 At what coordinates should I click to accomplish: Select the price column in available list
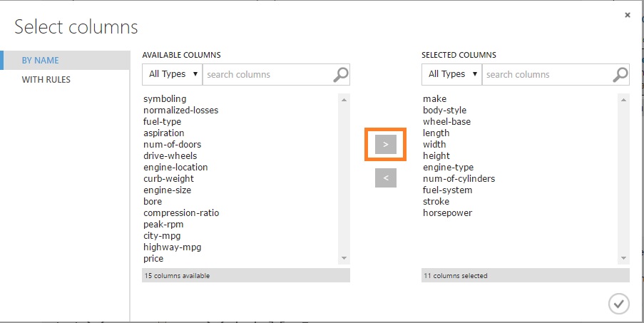[x=153, y=259]
